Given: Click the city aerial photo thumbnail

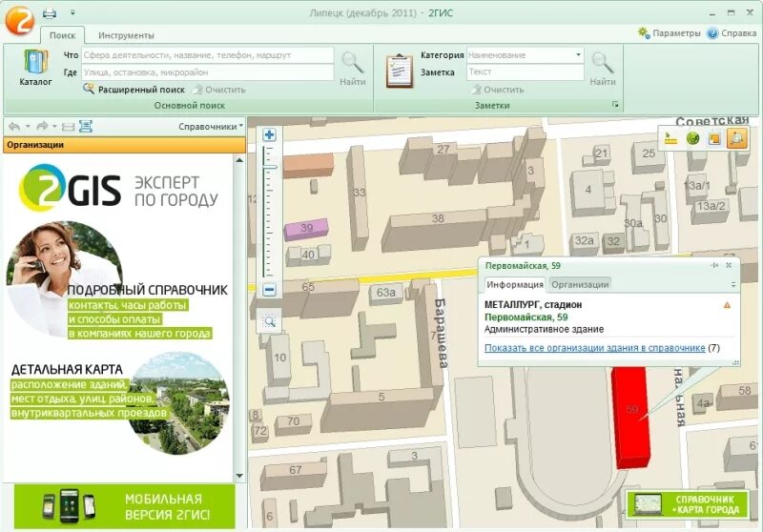Looking at the screenshot, I should 179,401.
